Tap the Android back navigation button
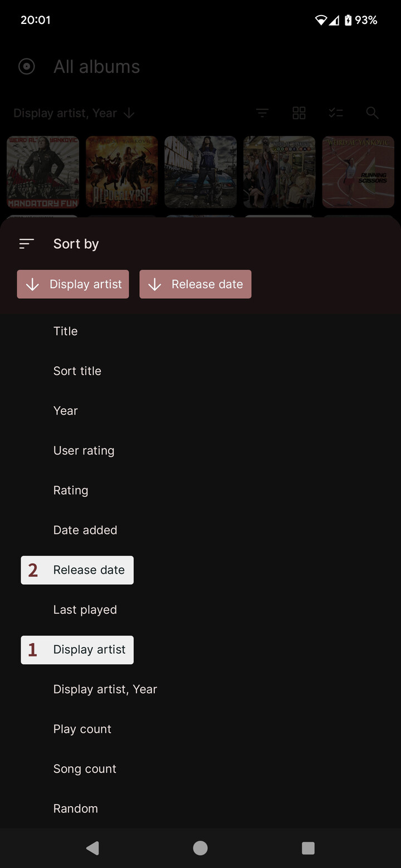This screenshot has width=401, height=868. (92, 848)
